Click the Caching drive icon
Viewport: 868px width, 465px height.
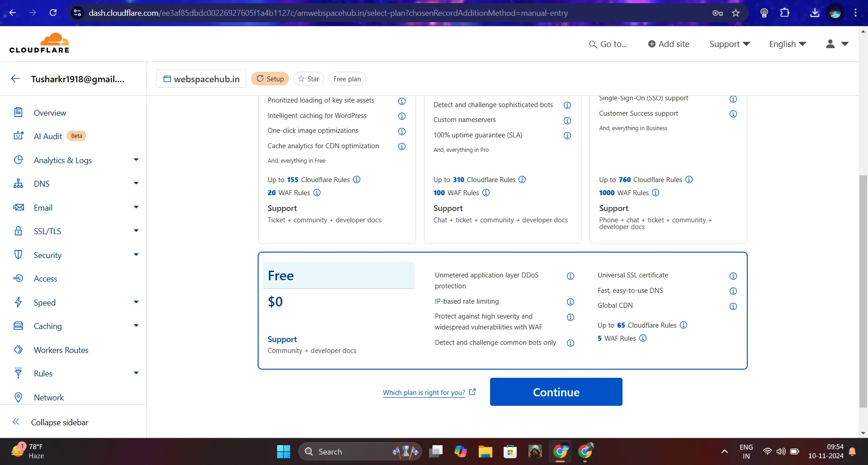(18, 326)
